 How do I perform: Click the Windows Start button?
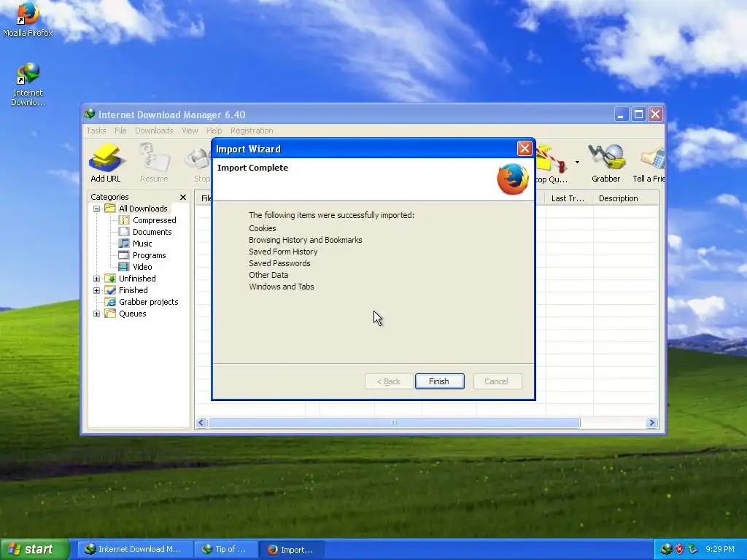[35, 549]
